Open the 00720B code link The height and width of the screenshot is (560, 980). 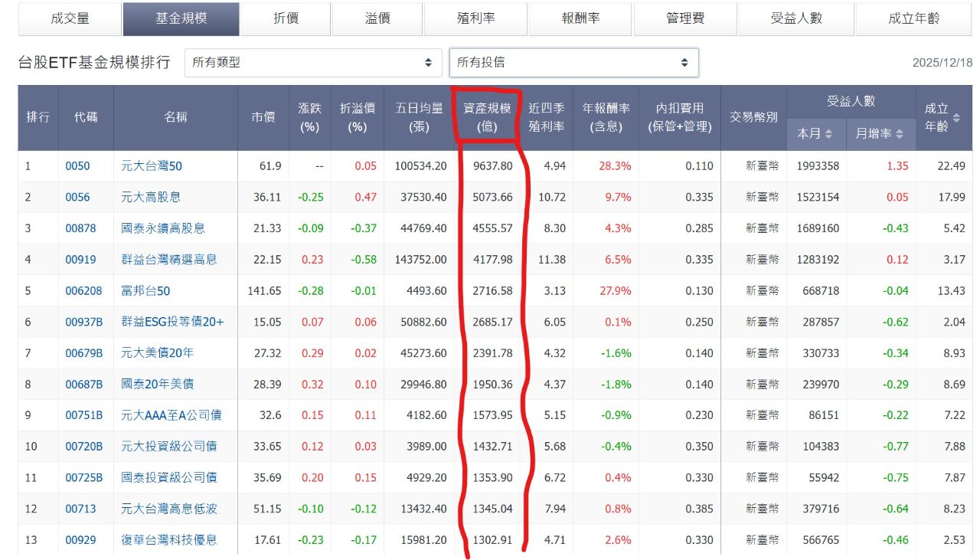point(84,447)
